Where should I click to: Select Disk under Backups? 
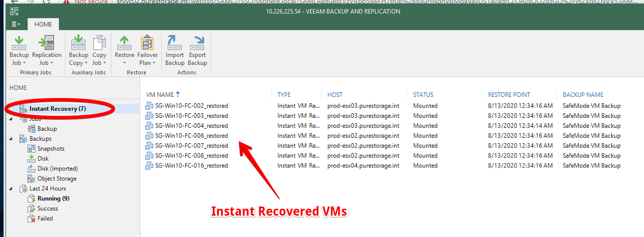43,159
